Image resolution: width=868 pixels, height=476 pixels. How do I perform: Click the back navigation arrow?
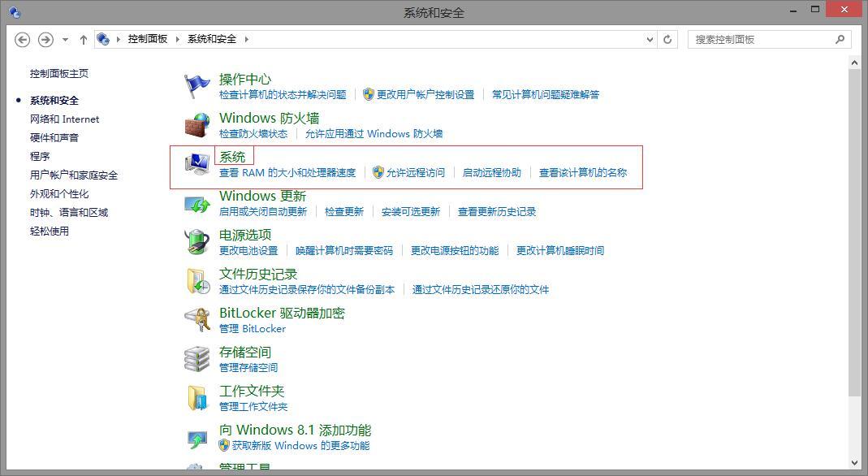tap(23, 38)
